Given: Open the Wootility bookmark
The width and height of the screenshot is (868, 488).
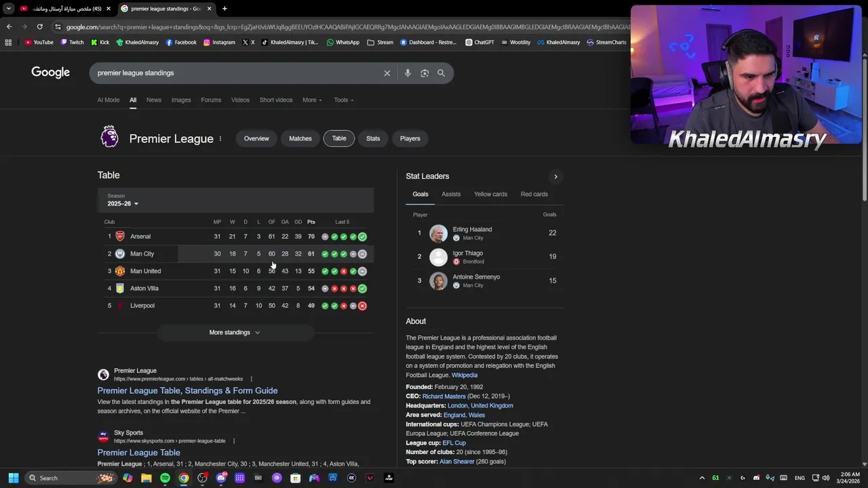Looking at the screenshot, I should tap(515, 42).
